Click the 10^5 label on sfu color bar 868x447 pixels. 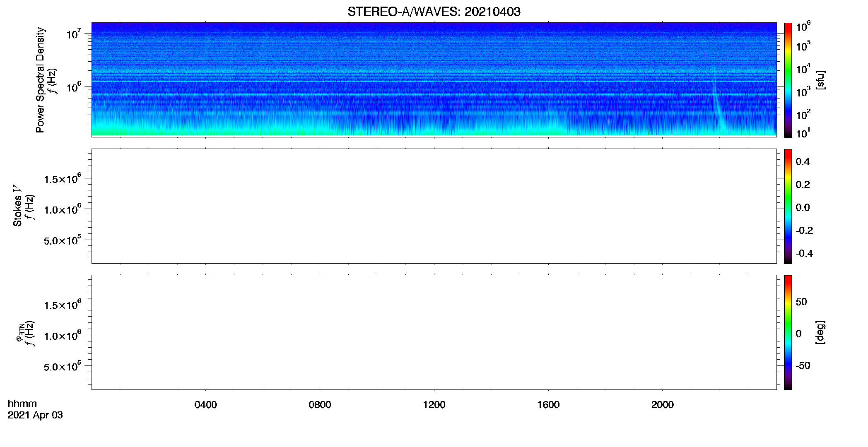[x=803, y=46]
